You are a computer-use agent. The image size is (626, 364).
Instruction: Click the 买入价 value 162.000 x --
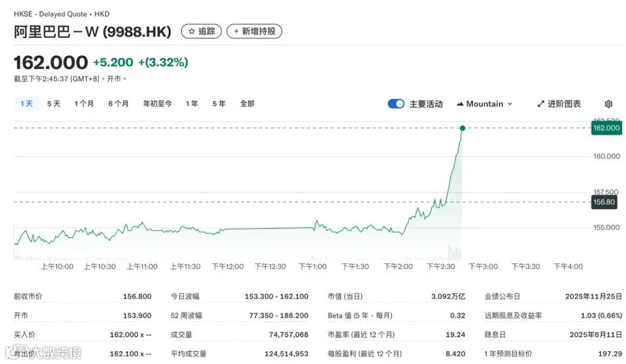tap(130, 334)
